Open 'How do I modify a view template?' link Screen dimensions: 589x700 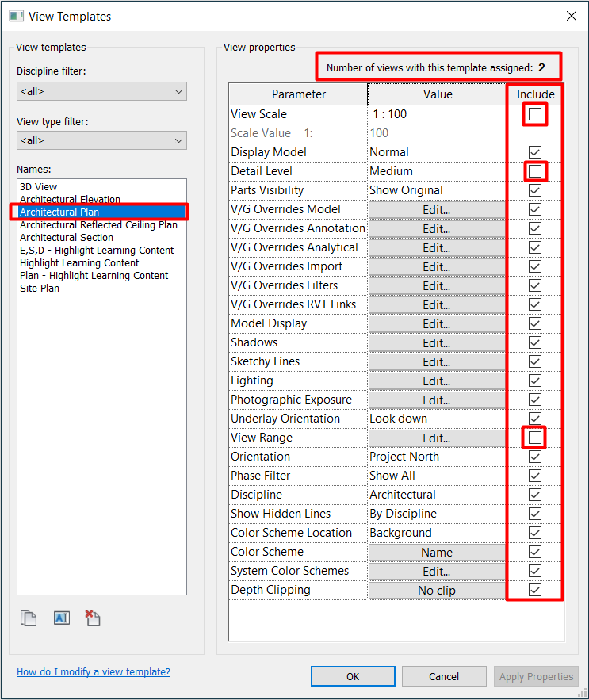(x=94, y=672)
